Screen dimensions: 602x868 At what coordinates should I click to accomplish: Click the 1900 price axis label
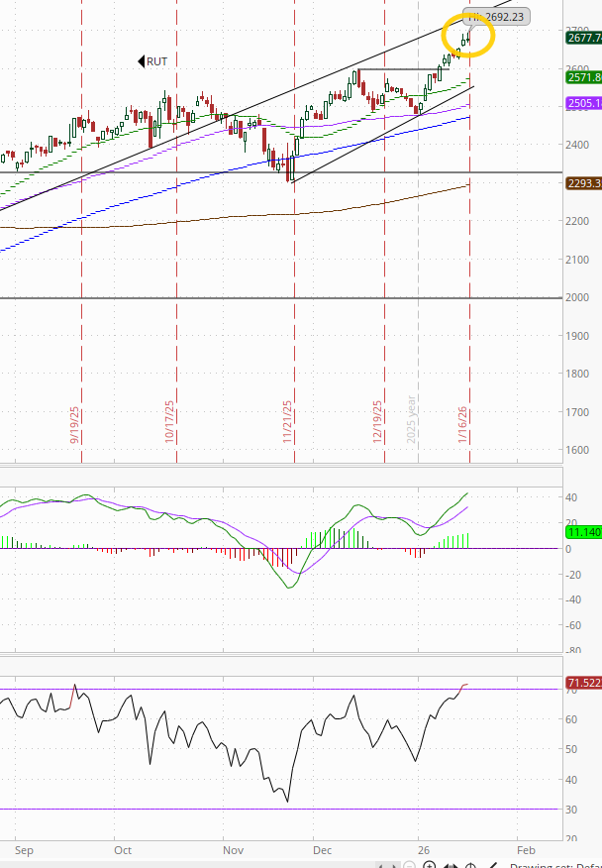click(577, 336)
